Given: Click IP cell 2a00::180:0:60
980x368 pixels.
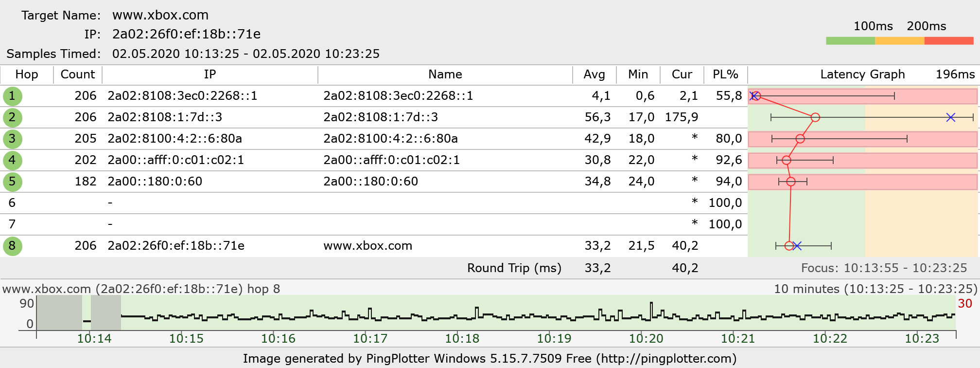Looking at the screenshot, I should tap(155, 182).
